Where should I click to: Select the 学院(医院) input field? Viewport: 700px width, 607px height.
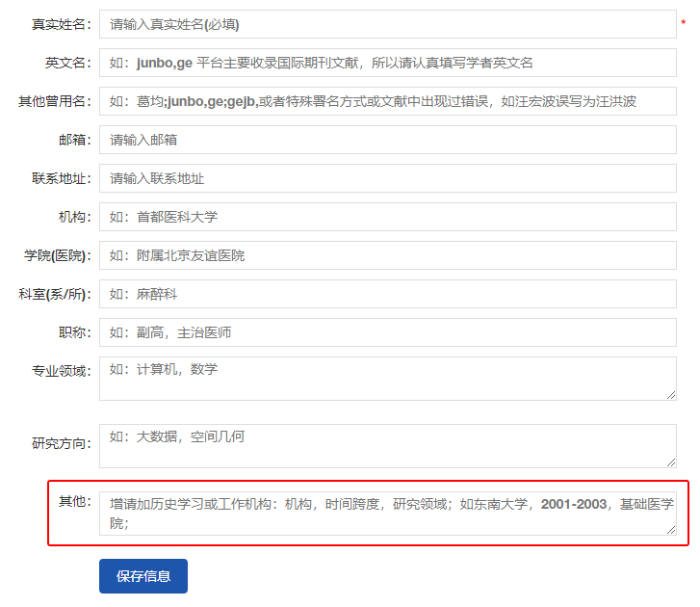coord(387,255)
